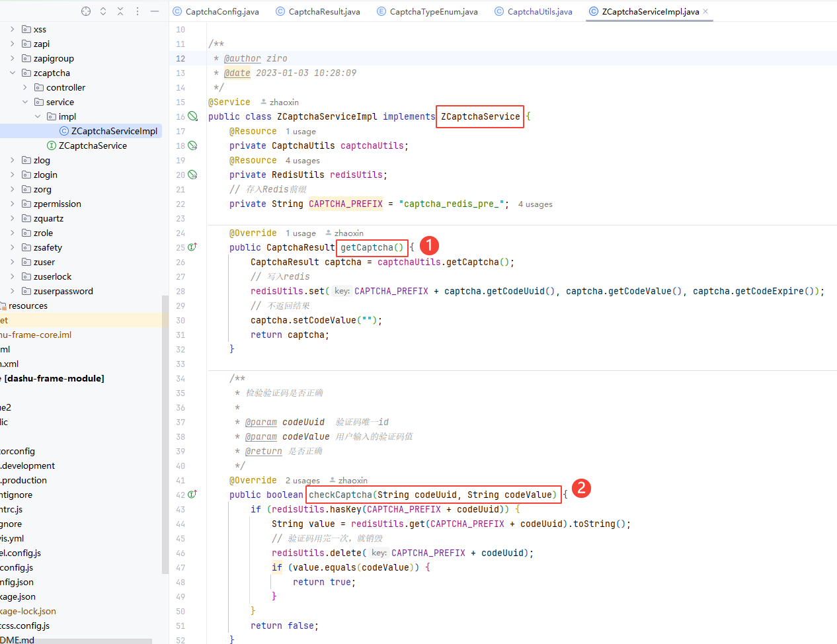837x644 pixels.
Task: Hide the Project tool window
Action: tap(155, 11)
